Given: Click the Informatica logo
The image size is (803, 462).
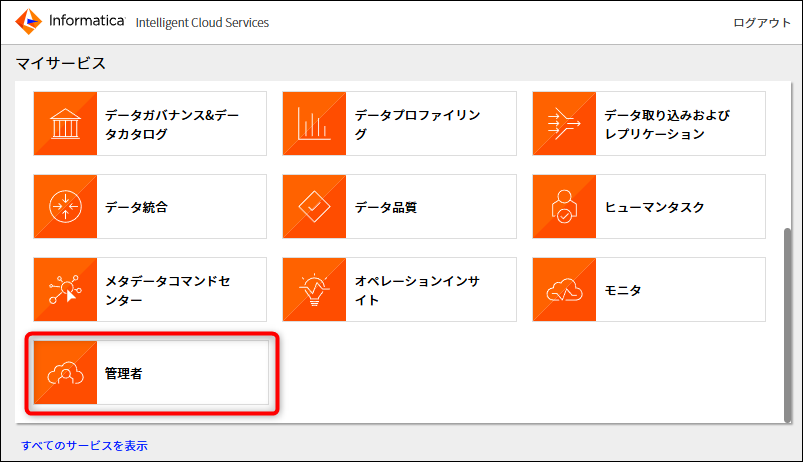Looking at the screenshot, I should coord(70,22).
